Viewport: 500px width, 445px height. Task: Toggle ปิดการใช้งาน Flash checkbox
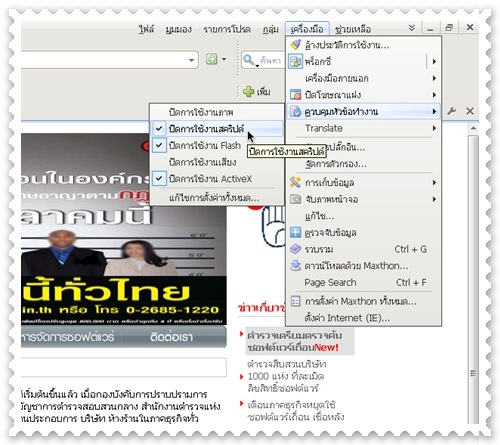coord(159,145)
